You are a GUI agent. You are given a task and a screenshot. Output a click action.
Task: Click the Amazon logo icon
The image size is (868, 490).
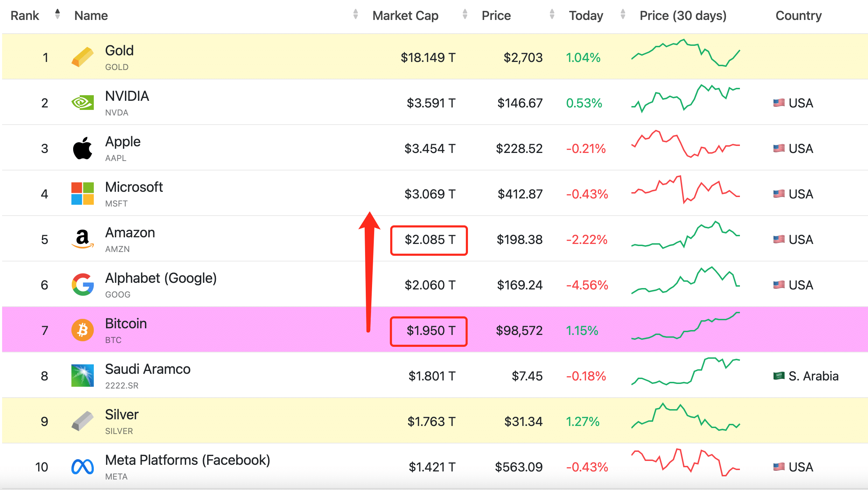coord(83,239)
